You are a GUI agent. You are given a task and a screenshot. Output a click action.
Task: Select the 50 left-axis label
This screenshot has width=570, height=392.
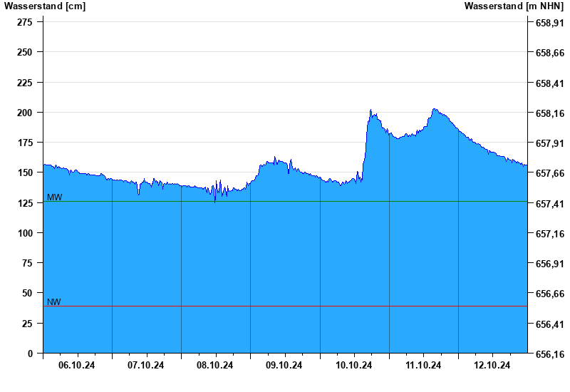[27, 293]
